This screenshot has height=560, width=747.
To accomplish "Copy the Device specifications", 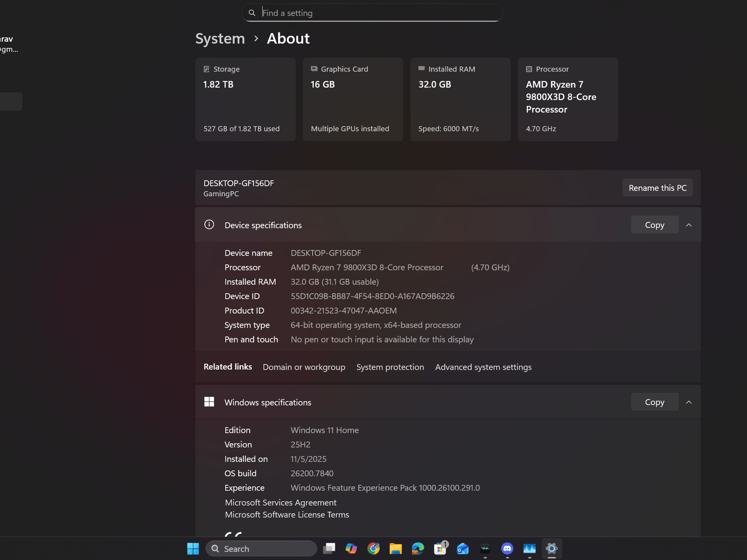I will [x=655, y=225].
